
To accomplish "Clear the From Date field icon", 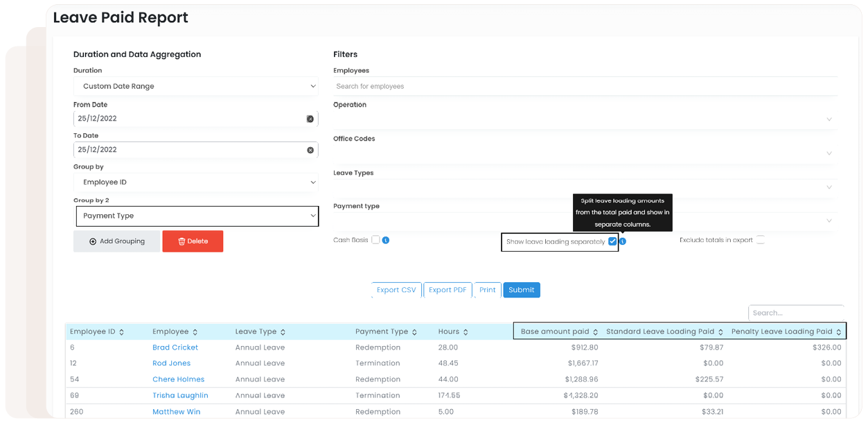I will click(x=310, y=119).
